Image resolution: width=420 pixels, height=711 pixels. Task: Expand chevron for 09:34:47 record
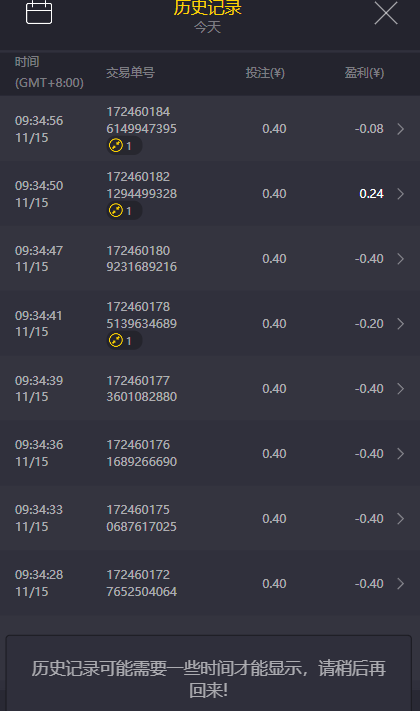pos(400,259)
